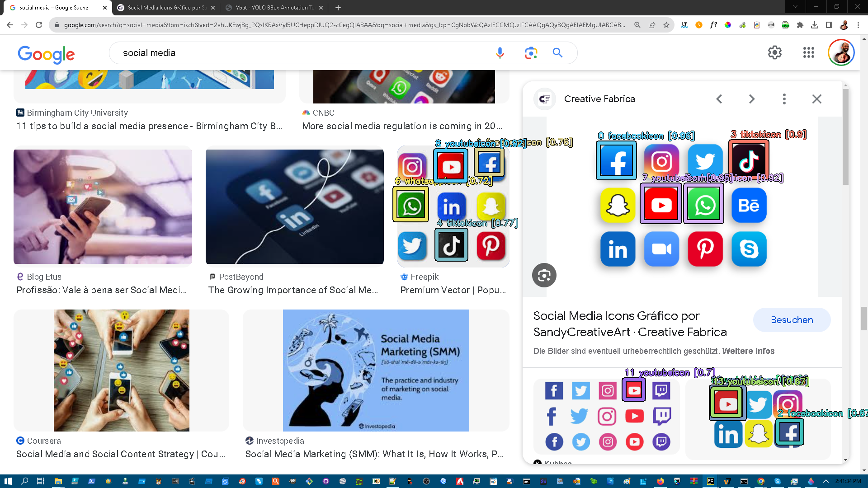The height and width of the screenshot is (488, 868).
Task: Go to Google homepage via logo
Action: tap(46, 54)
